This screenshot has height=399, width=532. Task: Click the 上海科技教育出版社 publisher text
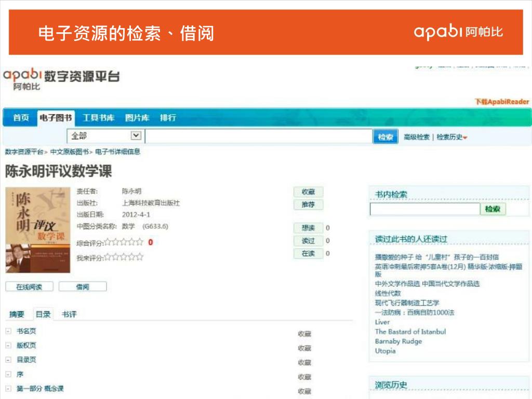151,203
